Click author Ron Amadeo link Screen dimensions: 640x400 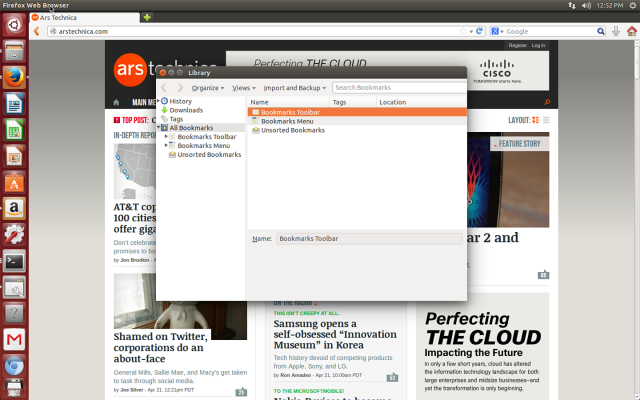296,375
